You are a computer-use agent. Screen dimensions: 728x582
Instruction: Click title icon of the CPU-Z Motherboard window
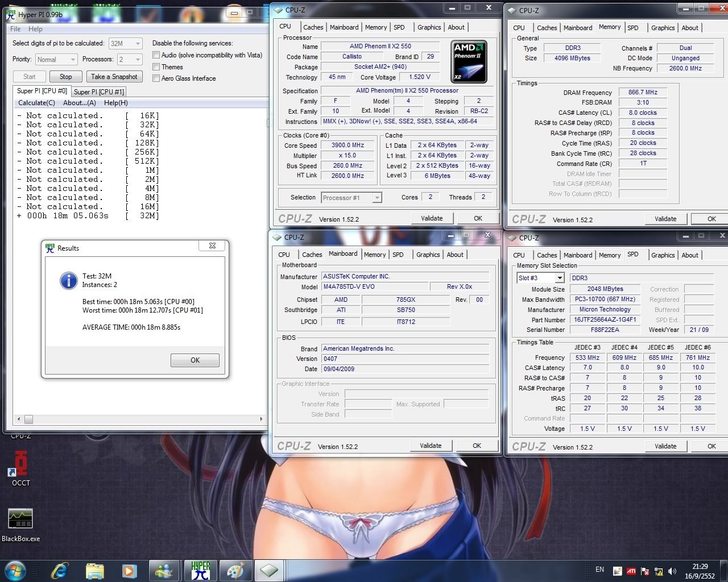click(277, 237)
